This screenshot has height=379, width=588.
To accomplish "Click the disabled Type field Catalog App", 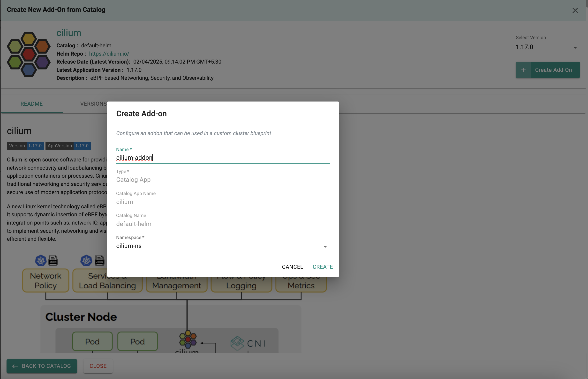I will pyautogui.click(x=223, y=180).
